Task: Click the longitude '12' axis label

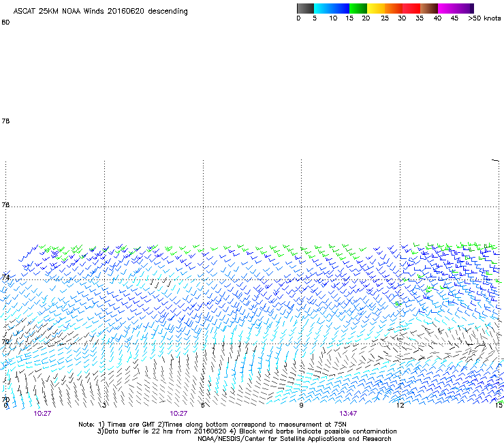Action: pyautogui.click(x=400, y=405)
